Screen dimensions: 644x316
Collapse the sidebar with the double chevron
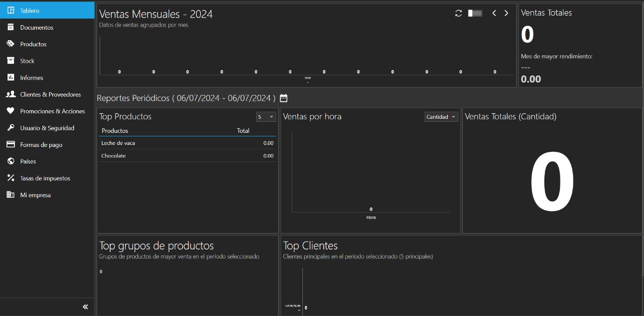pos(85,306)
